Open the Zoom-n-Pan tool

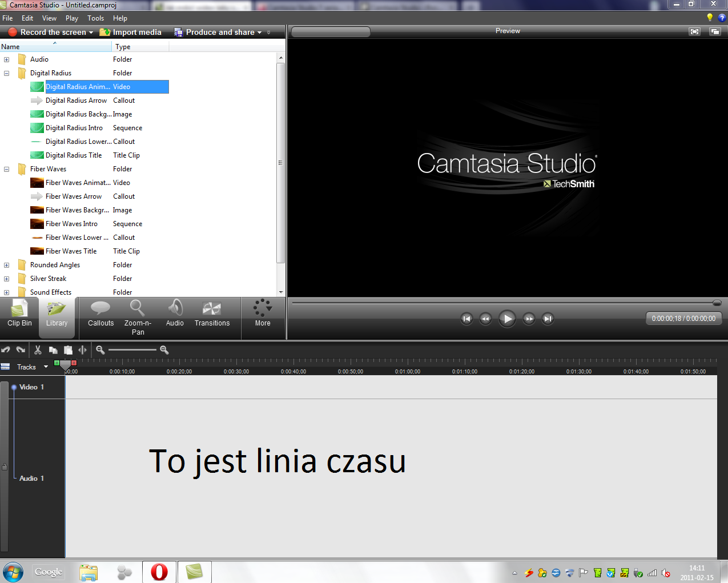pyautogui.click(x=138, y=317)
